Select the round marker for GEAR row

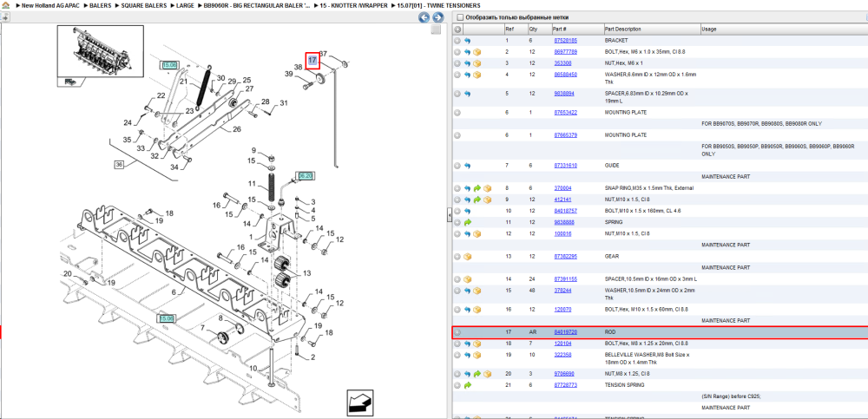457,256
